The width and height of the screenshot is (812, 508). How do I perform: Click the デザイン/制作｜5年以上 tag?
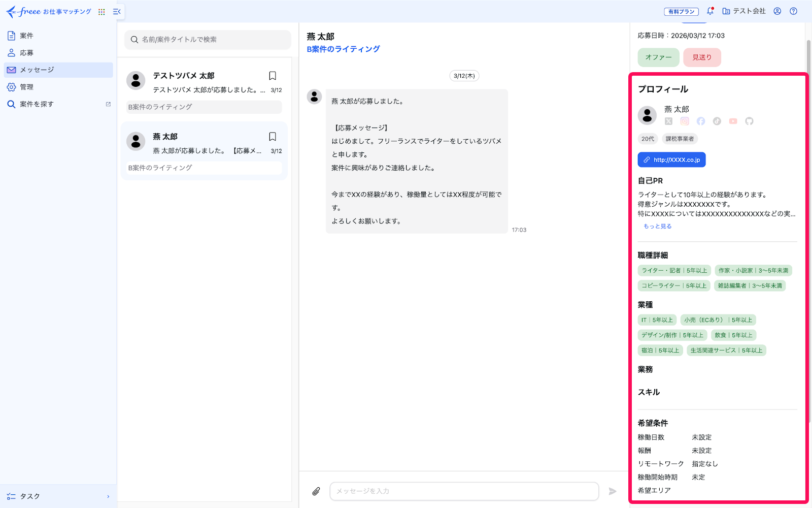click(x=672, y=335)
